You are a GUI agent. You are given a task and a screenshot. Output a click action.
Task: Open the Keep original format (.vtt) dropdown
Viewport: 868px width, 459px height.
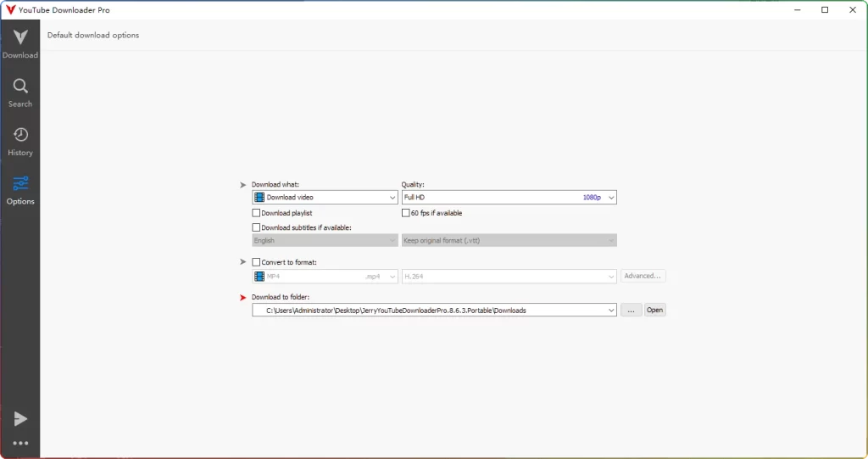coord(509,241)
